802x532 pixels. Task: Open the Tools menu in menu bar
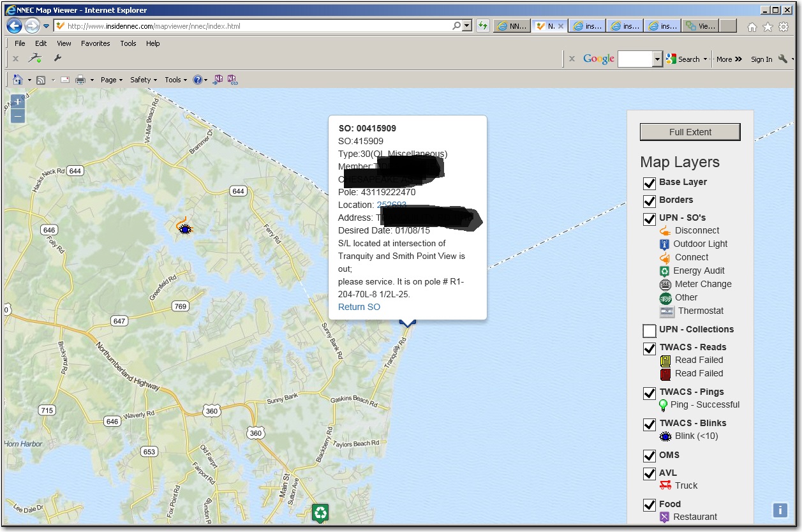[128, 43]
